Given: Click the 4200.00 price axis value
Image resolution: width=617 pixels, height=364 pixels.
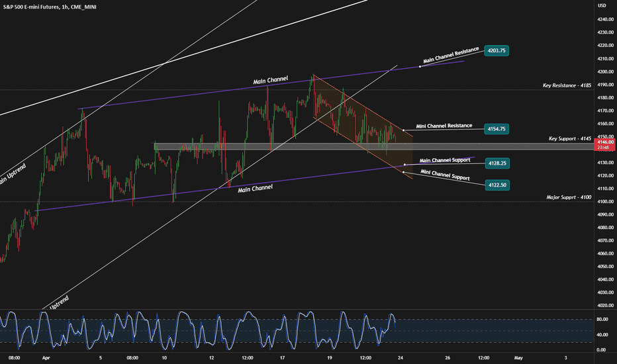Looking at the screenshot, I should click(605, 71).
